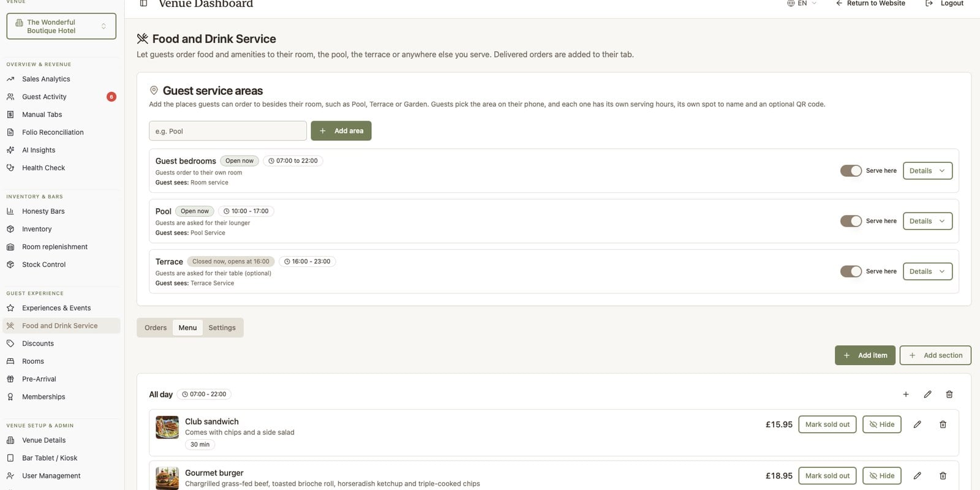Click the Discounts tag icon
Viewport: 980px width, 490px height.
(x=10, y=344)
